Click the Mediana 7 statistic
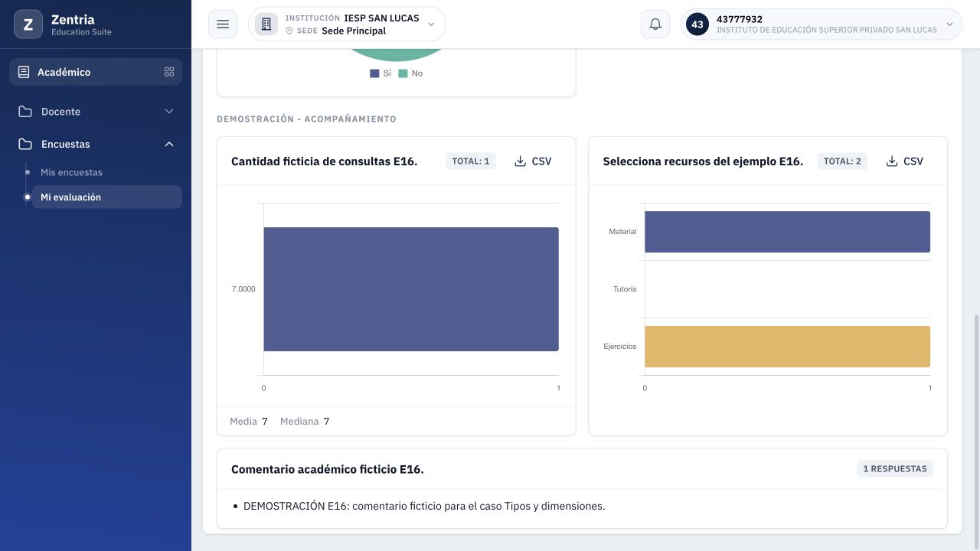 (x=305, y=422)
